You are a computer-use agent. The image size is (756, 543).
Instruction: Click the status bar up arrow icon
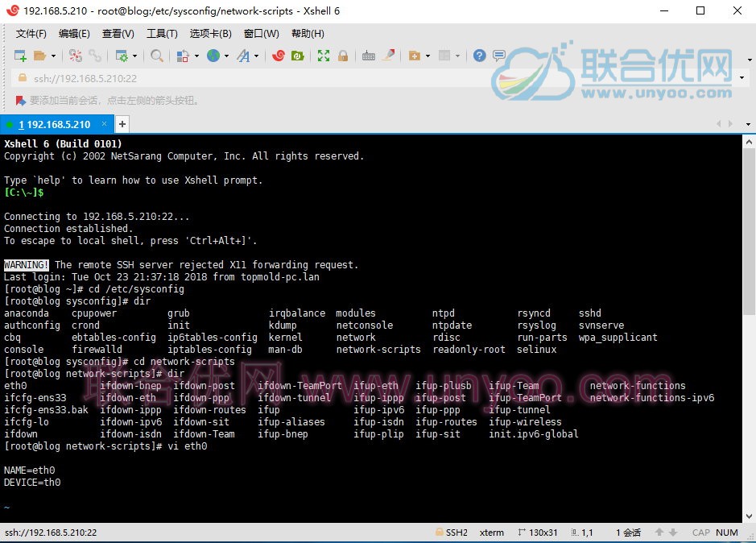(x=659, y=532)
